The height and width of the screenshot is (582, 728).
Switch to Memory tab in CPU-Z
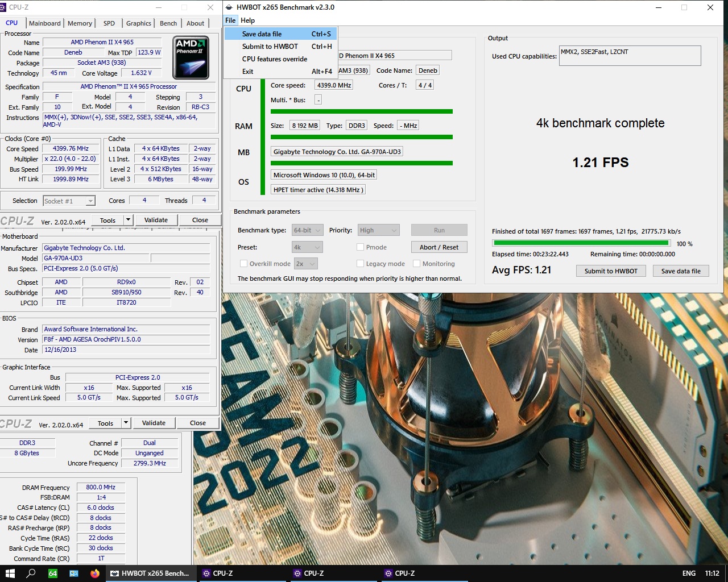pyautogui.click(x=80, y=23)
